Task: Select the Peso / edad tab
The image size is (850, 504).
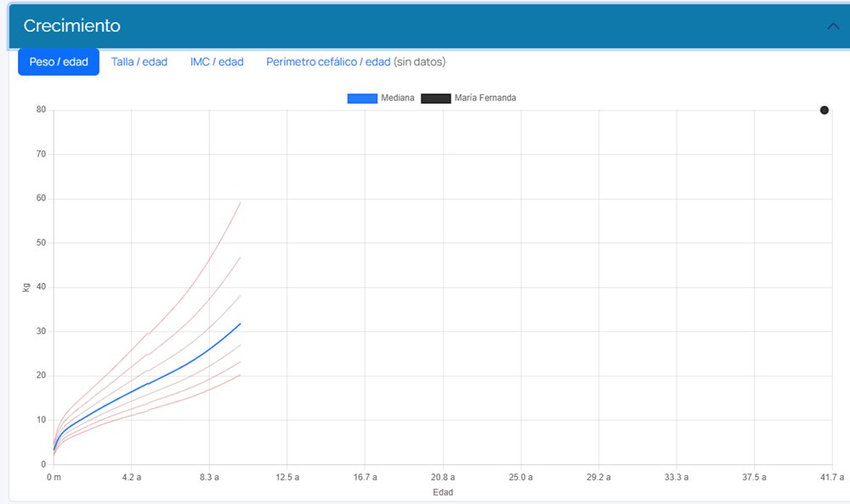Action: 59,62
